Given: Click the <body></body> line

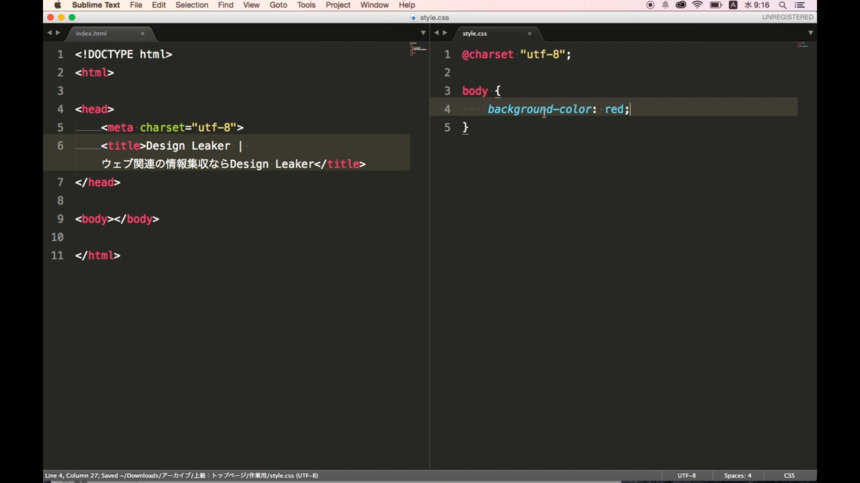Looking at the screenshot, I should coord(117,219).
